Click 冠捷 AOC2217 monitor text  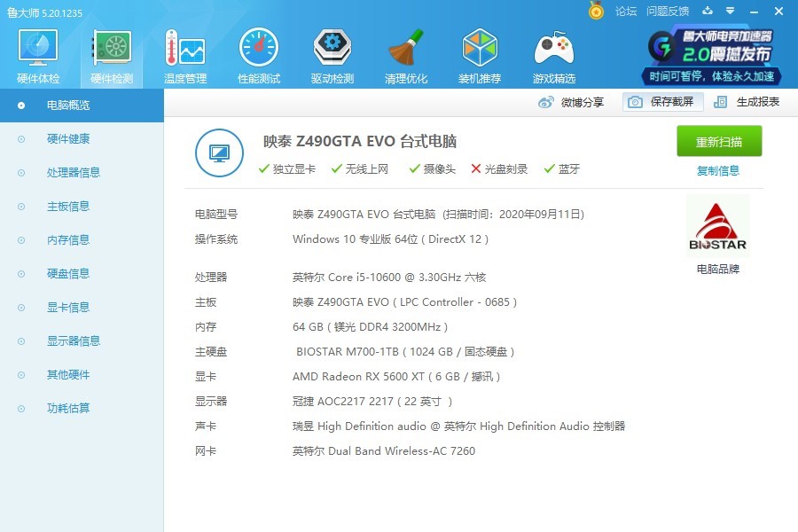tap(372, 402)
